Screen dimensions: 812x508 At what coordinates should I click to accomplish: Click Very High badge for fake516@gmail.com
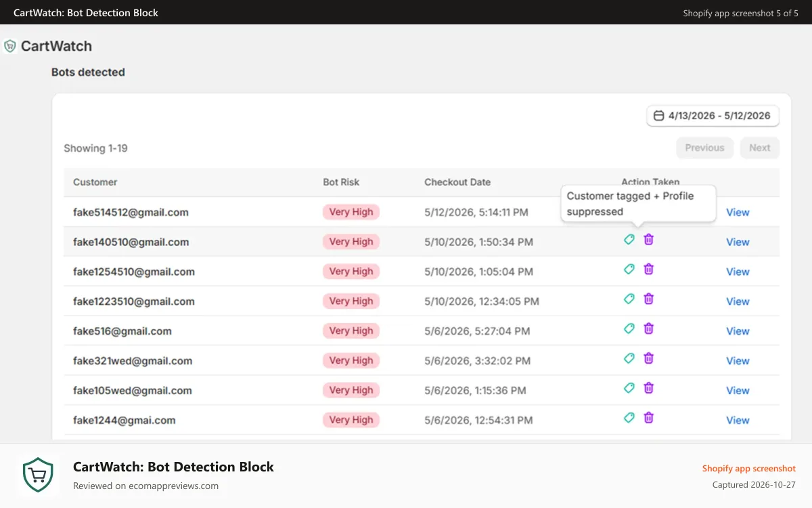(351, 331)
